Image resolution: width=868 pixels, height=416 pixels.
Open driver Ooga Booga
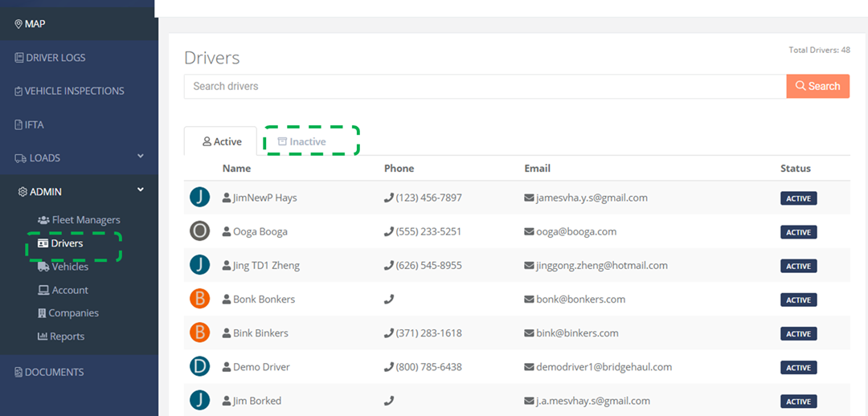(260, 232)
